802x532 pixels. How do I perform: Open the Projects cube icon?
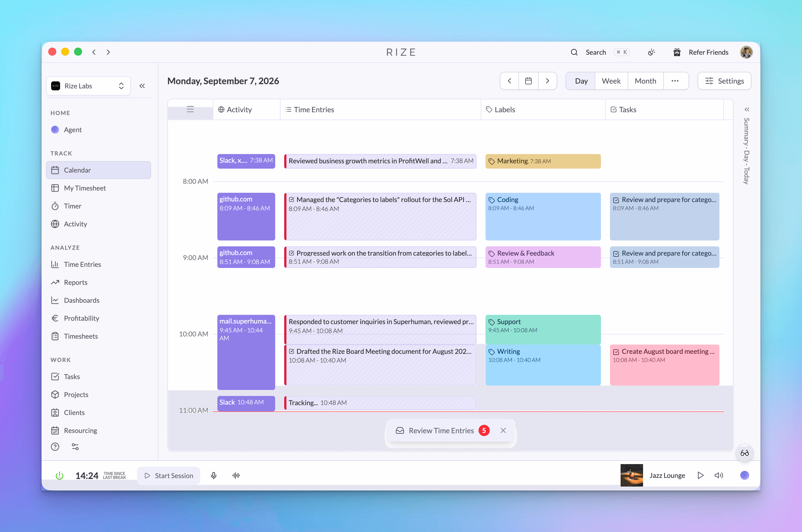pyautogui.click(x=55, y=395)
